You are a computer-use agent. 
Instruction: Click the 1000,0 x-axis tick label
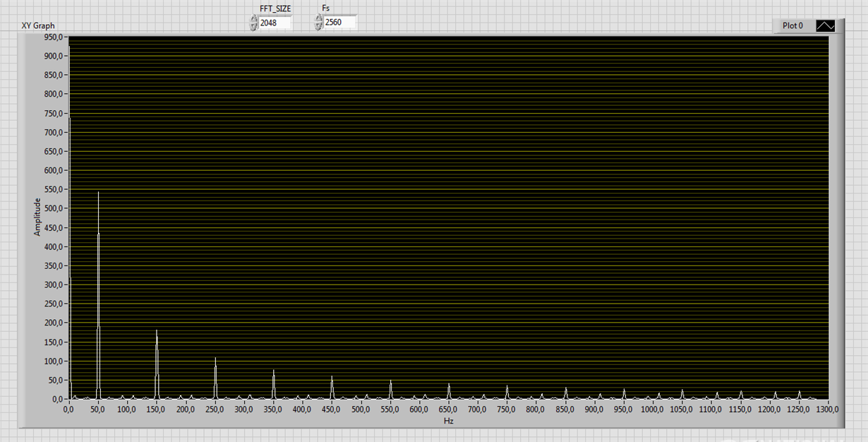pos(652,409)
